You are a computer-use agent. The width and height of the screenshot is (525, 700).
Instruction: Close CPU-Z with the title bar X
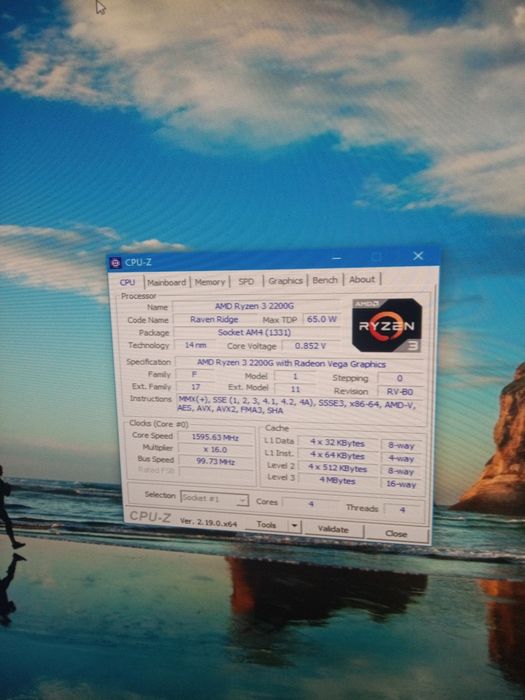click(418, 256)
